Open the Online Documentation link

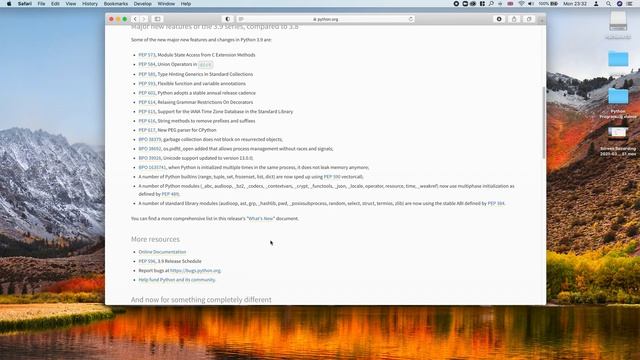(x=162, y=252)
